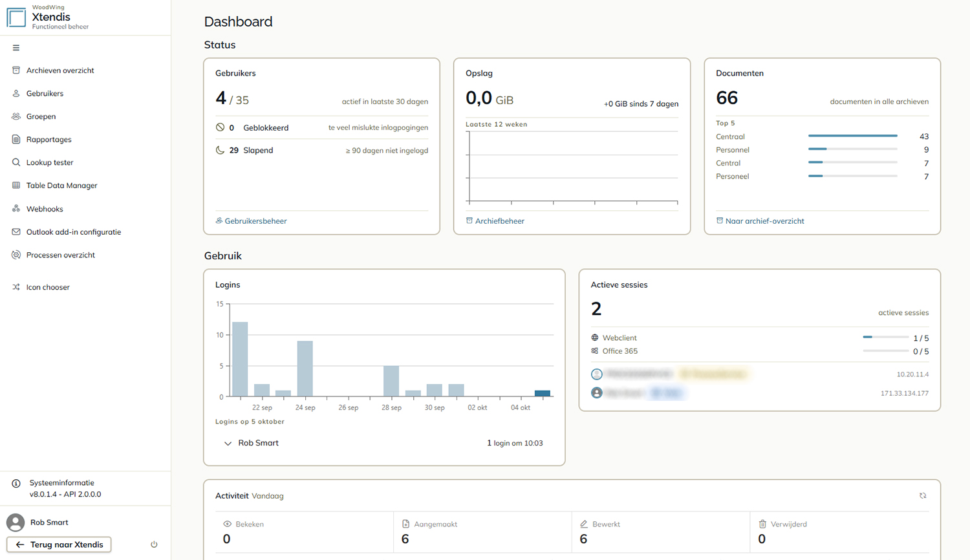Click IP address 10.20.11.4
The width and height of the screenshot is (970, 560).
912,374
